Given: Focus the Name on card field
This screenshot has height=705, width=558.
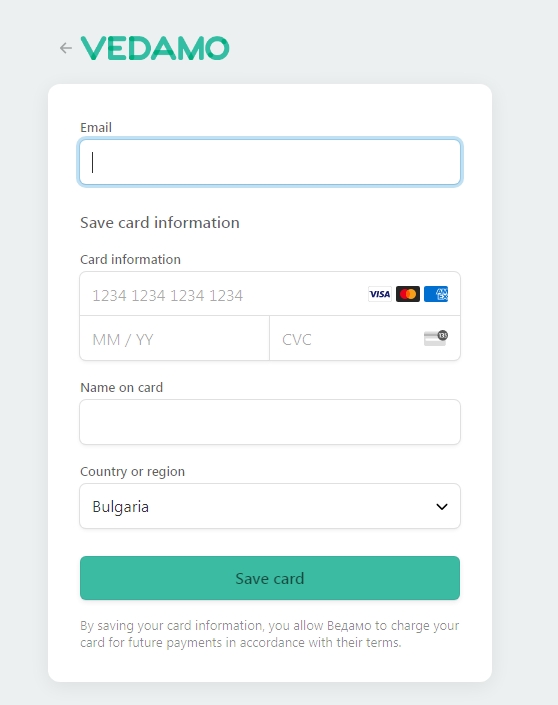Looking at the screenshot, I should 270,422.
